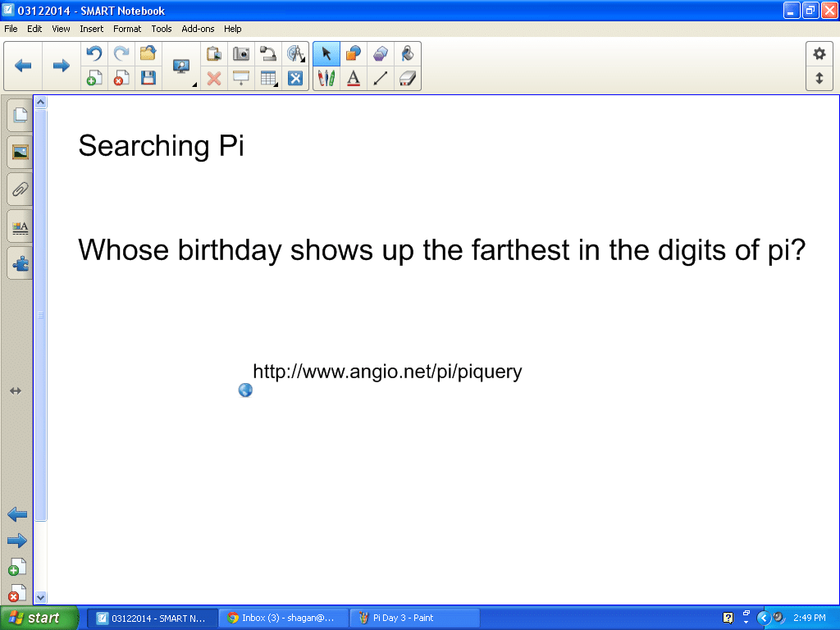
Task: Go to next page with toolbar forward arrow
Action: pos(61,66)
